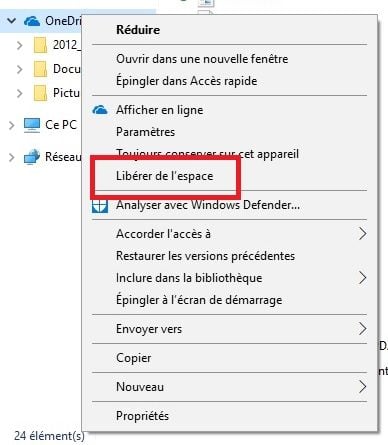Screen dimensions: 388x445
Task: Expand the Ce PC tree node
Action: [x=12, y=125]
